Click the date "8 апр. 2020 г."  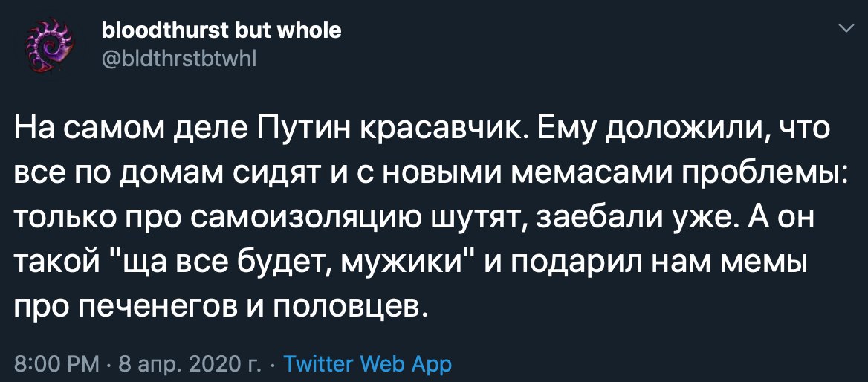point(190,364)
